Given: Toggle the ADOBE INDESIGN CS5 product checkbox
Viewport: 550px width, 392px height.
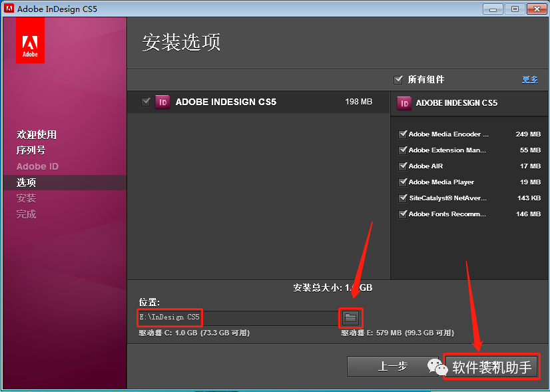Looking at the screenshot, I should point(146,102).
